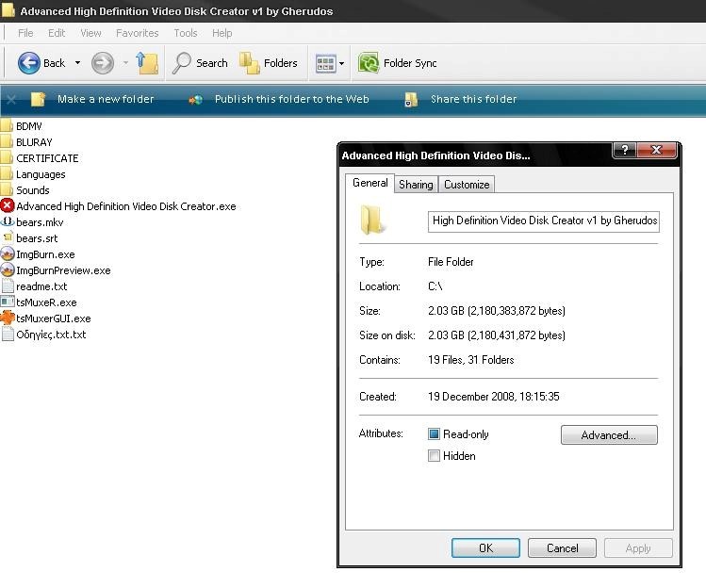Screen dimensions: 706x588
Task: Select the bears.srt subtitle file icon
Action: [8, 237]
